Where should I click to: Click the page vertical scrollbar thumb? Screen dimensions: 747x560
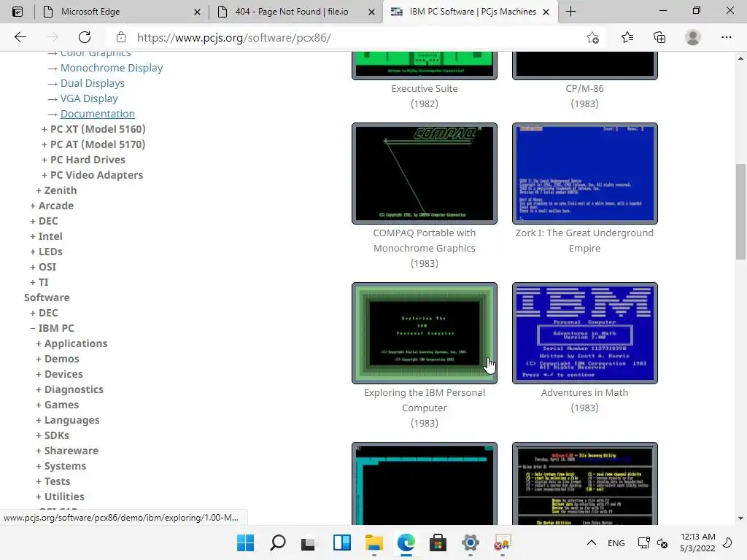(740, 212)
